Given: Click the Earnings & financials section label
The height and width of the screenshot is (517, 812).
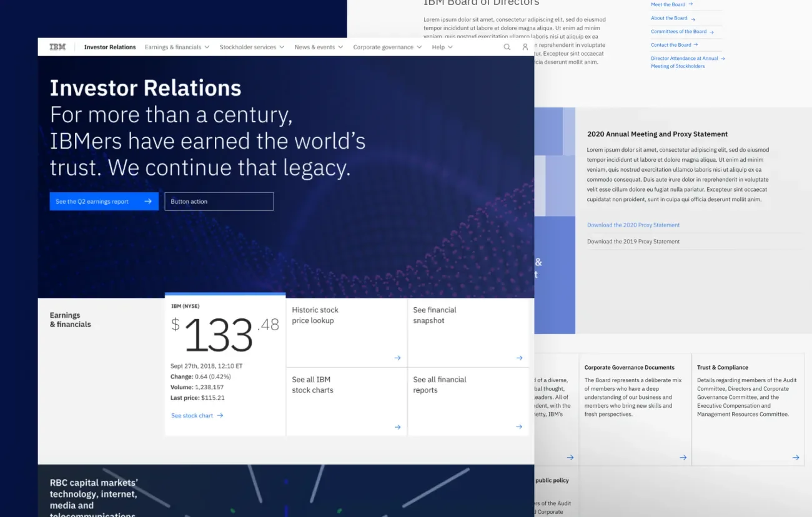Looking at the screenshot, I should click(71, 320).
